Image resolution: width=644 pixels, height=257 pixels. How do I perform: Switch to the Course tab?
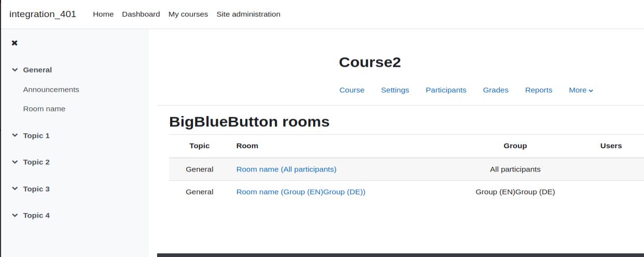pos(352,90)
